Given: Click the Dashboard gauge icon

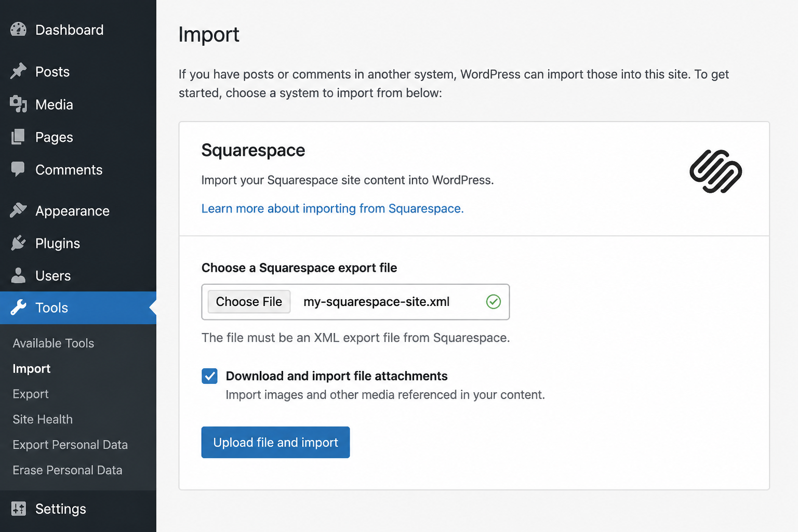Looking at the screenshot, I should [18, 30].
